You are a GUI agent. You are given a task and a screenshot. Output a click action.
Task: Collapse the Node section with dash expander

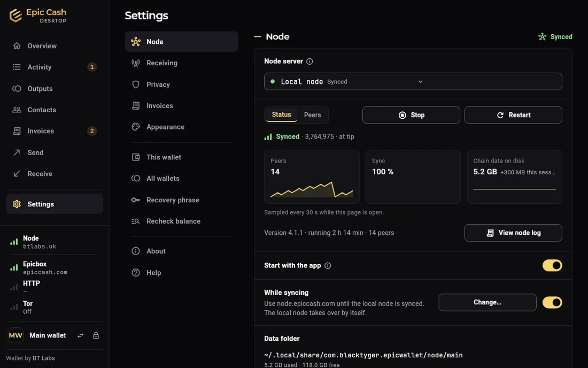pyautogui.click(x=257, y=37)
